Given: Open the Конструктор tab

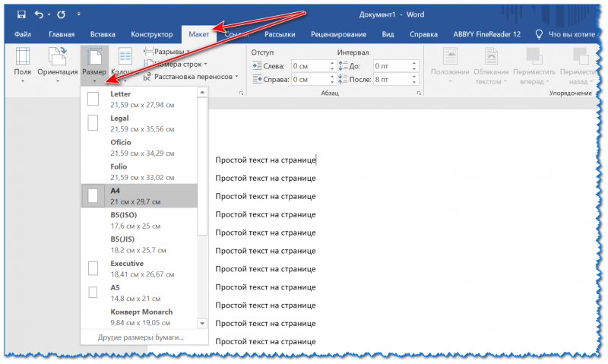Looking at the screenshot, I should point(151,34).
